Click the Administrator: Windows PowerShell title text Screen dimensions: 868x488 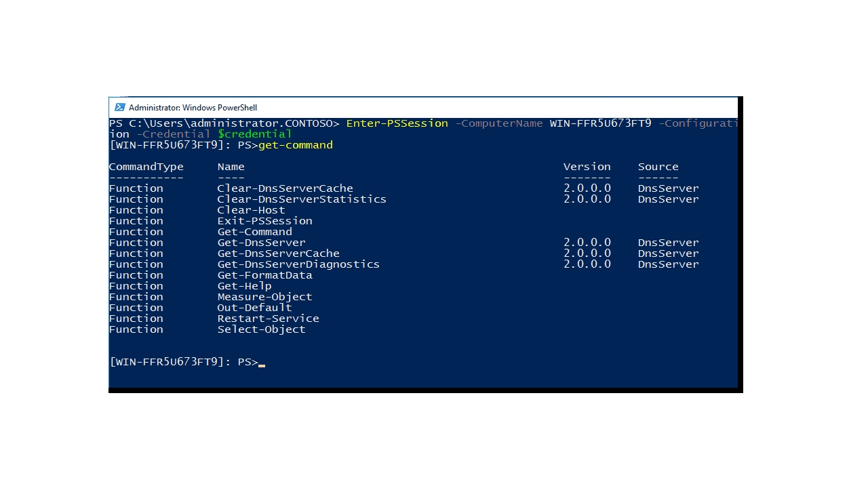[193, 108]
